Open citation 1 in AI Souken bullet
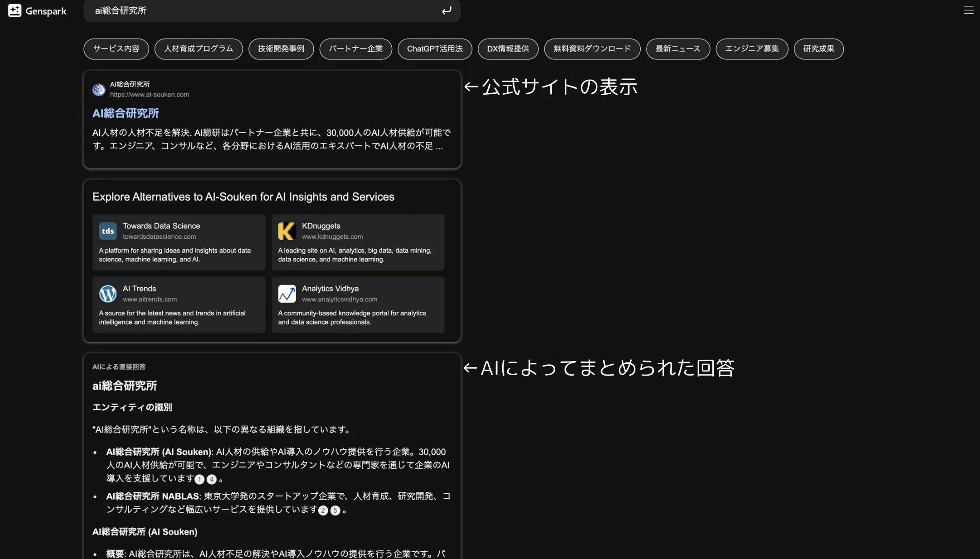Screen dimensions: 980x559 coord(200,479)
